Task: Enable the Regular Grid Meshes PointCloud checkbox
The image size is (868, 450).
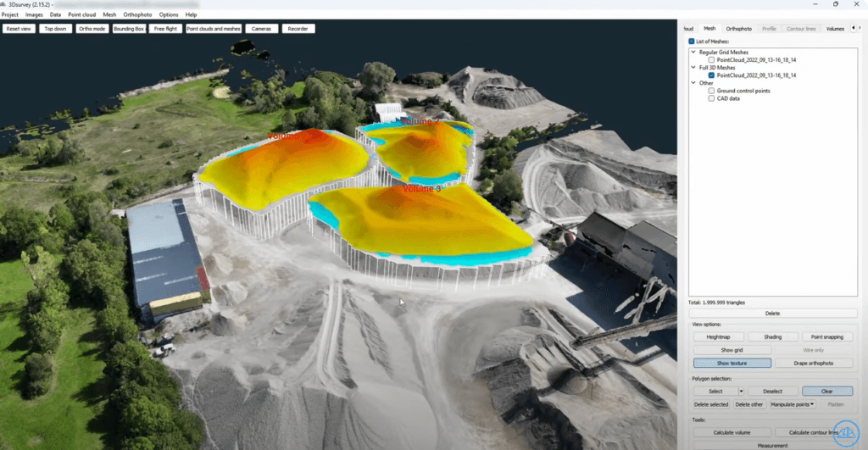Action: pos(711,60)
